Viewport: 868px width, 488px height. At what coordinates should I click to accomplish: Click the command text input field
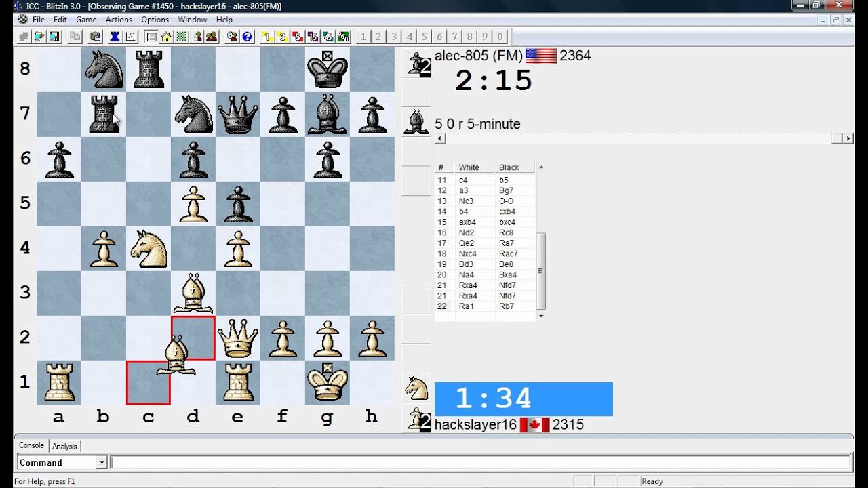[480, 462]
